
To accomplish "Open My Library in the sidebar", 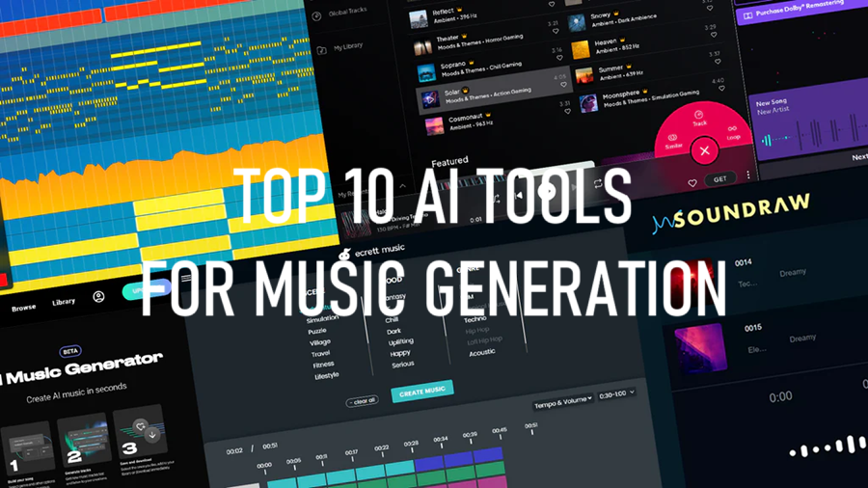I will (x=341, y=48).
